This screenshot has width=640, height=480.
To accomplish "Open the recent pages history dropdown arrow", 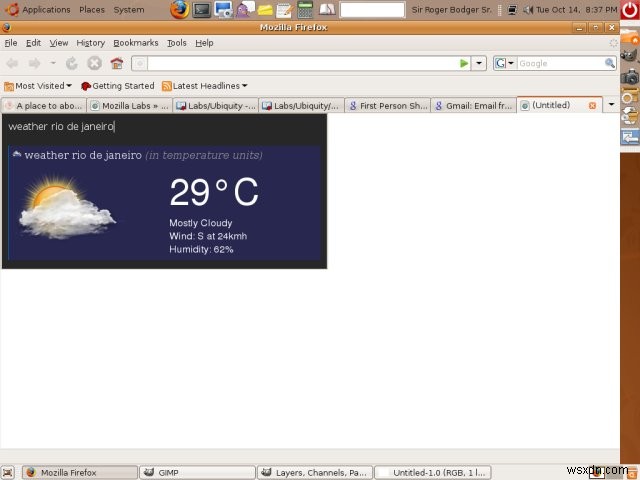I will tap(53, 63).
